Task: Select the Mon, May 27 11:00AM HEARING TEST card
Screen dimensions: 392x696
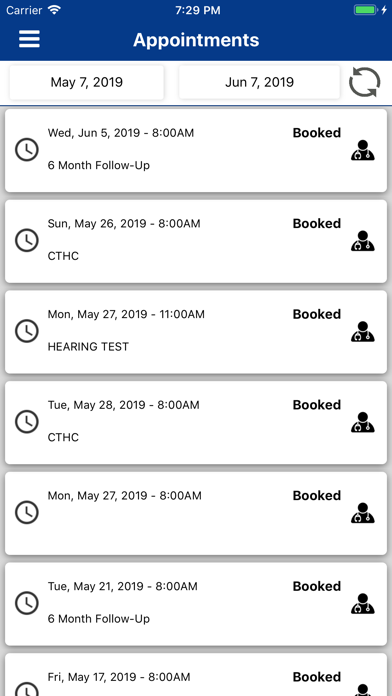Action: click(196, 332)
